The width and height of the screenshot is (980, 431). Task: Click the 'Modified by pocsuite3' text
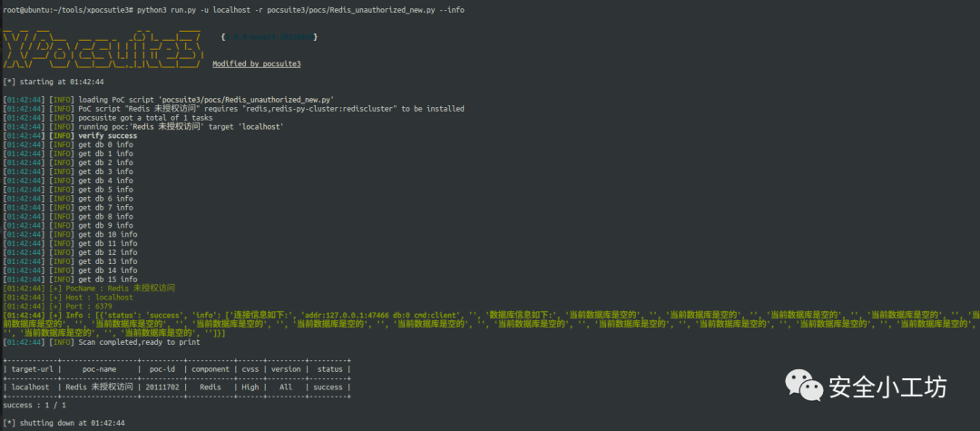[256, 64]
